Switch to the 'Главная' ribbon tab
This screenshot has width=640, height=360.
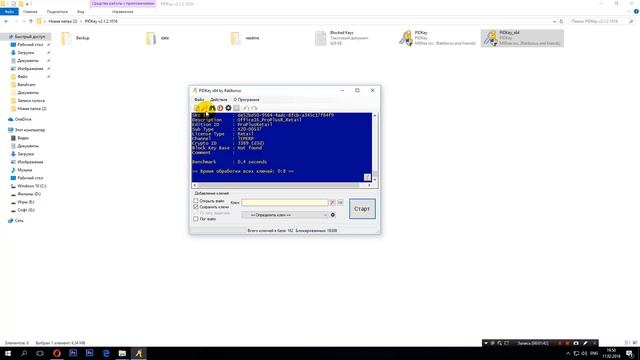pyautogui.click(x=30, y=12)
